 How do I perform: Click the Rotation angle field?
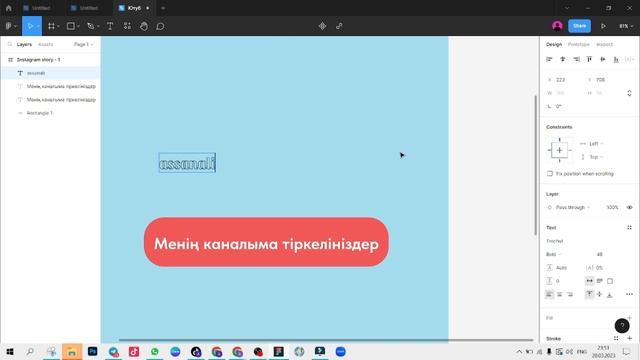pyautogui.click(x=564, y=106)
